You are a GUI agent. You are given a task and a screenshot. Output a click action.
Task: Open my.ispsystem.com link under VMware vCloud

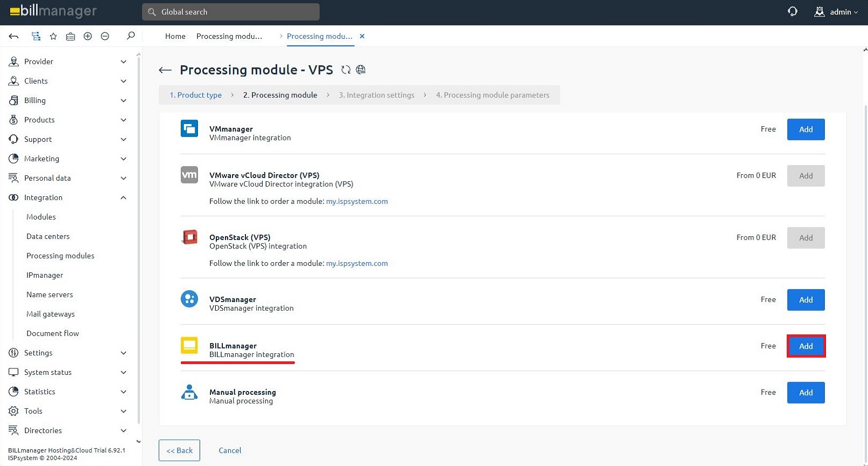(x=357, y=201)
